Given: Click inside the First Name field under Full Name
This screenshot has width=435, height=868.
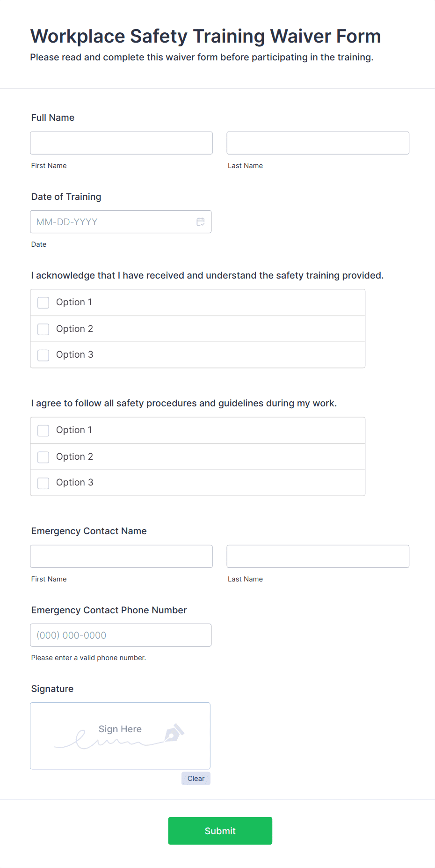Looking at the screenshot, I should (x=121, y=143).
